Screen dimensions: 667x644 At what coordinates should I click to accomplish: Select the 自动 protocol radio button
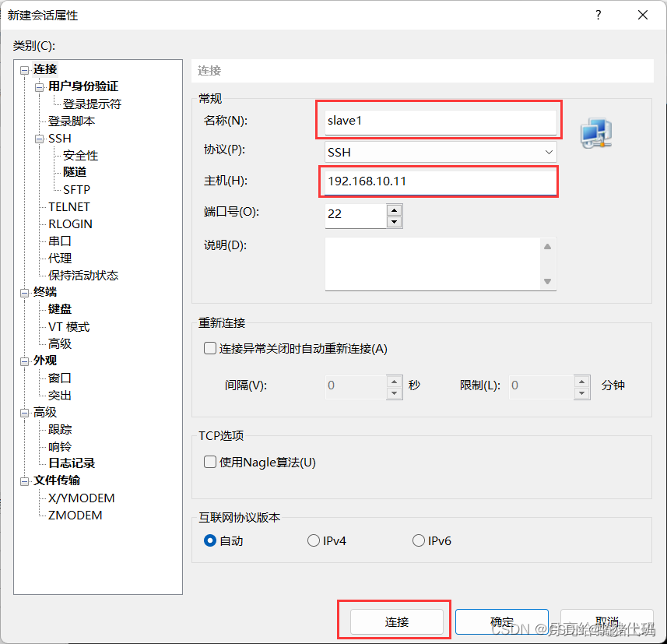(210, 540)
